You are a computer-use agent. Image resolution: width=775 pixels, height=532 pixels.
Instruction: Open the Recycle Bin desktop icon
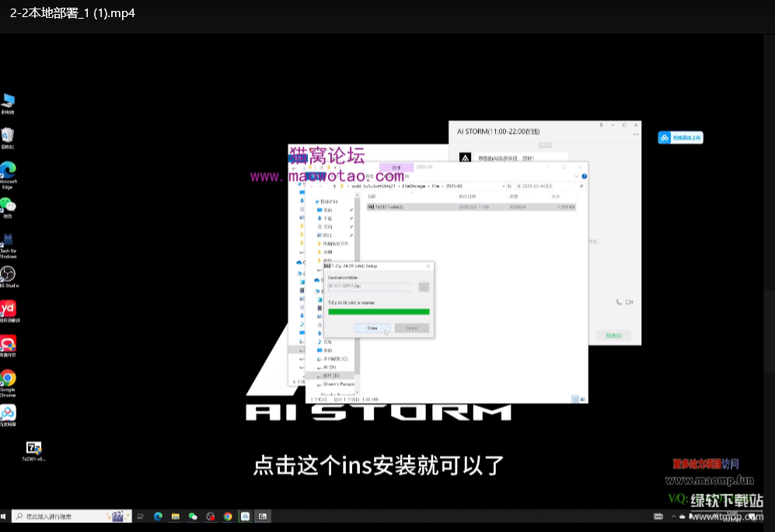coord(8,138)
